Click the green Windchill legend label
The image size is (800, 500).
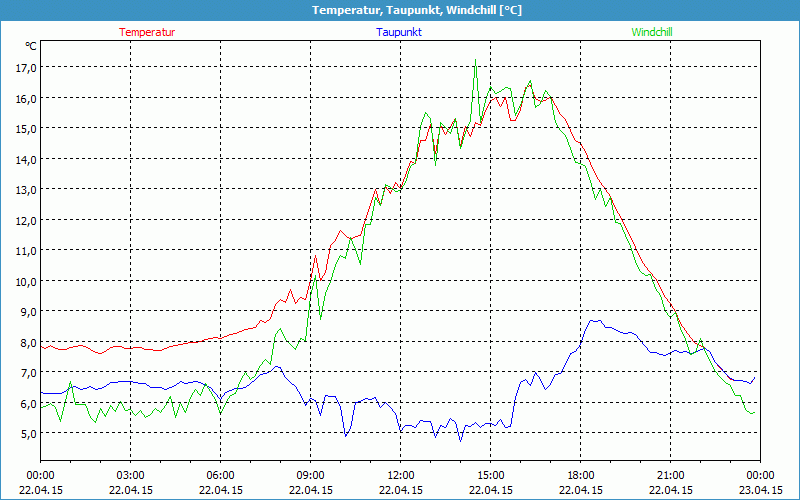[652, 32]
